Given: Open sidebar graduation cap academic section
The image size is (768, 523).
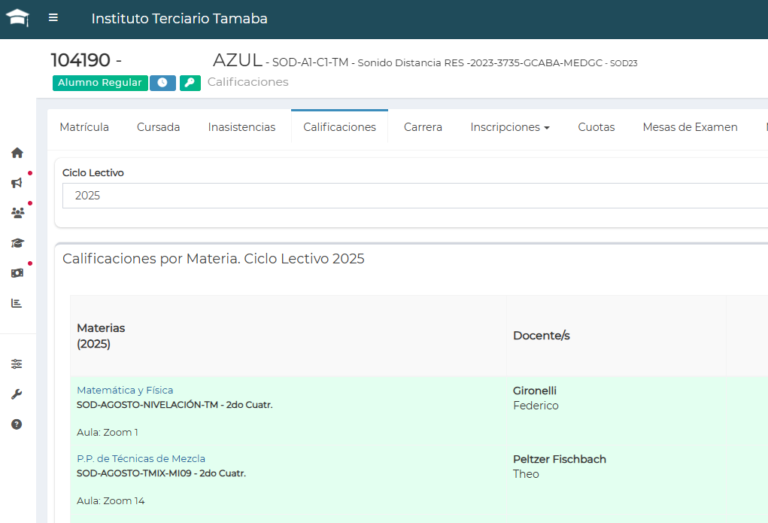Looking at the screenshot, I should point(17,243).
